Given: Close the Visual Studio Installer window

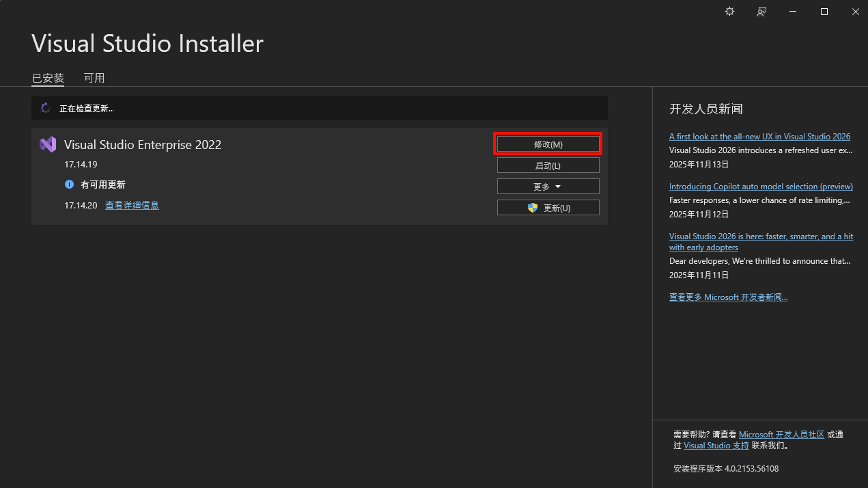Looking at the screenshot, I should point(855,12).
